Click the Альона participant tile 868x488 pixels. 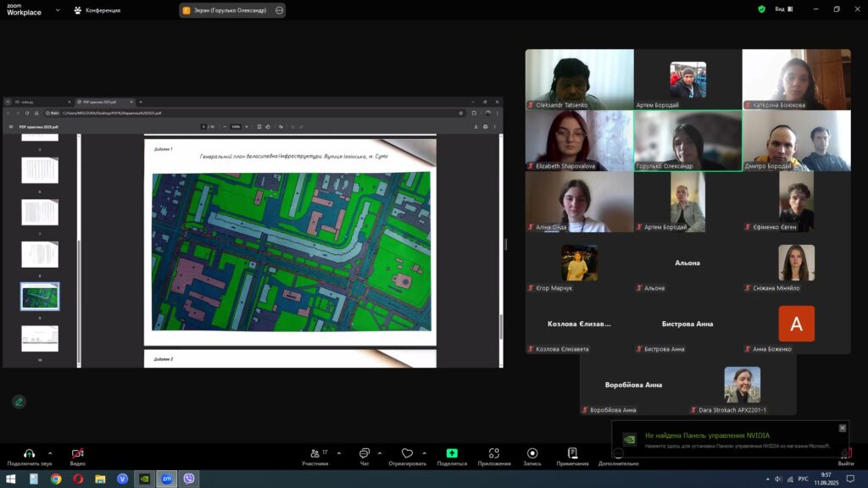point(688,263)
